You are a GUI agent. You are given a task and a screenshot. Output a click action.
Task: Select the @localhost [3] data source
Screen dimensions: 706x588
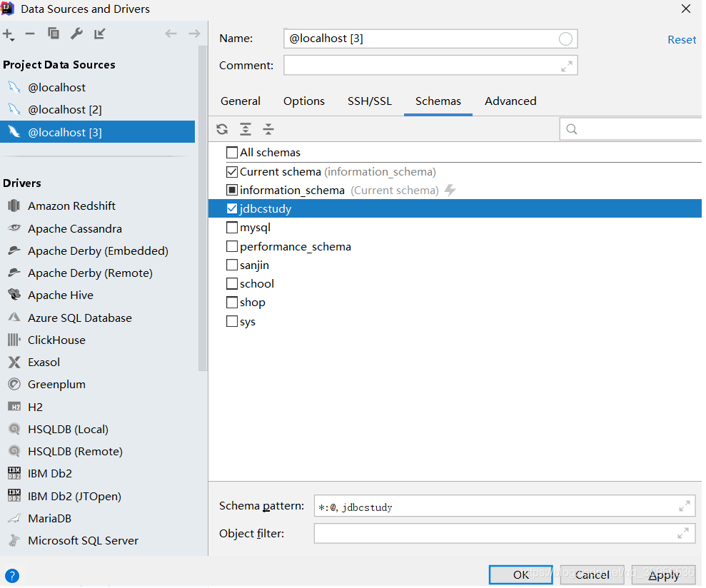point(98,132)
